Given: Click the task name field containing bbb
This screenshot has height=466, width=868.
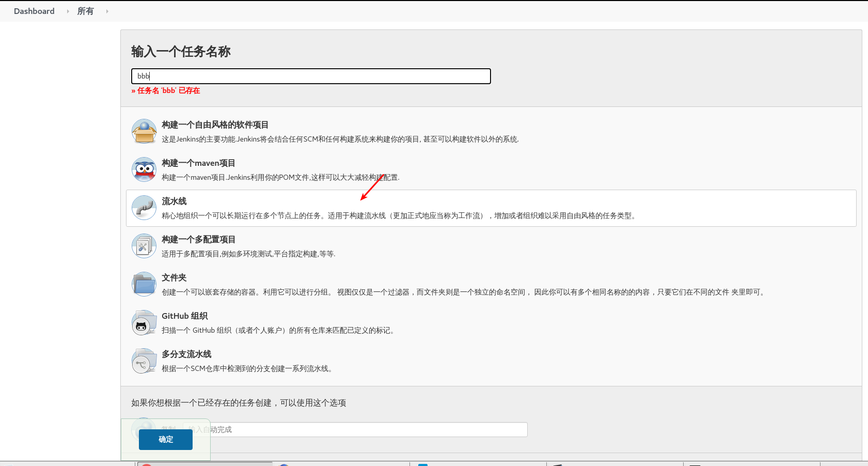Looking at the screenshot, I should 310,76.
